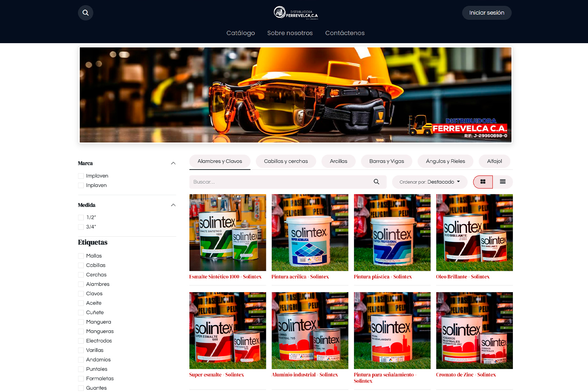Click the Buscar product search field
Viewport: 588px width, 392px height.
[x=280, y=182]
